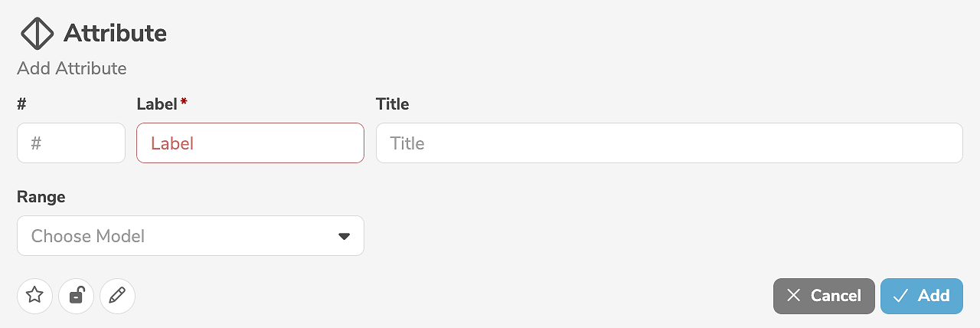Click the # caption above the number field
Screen dimensions: 980x328
[21, 104]
